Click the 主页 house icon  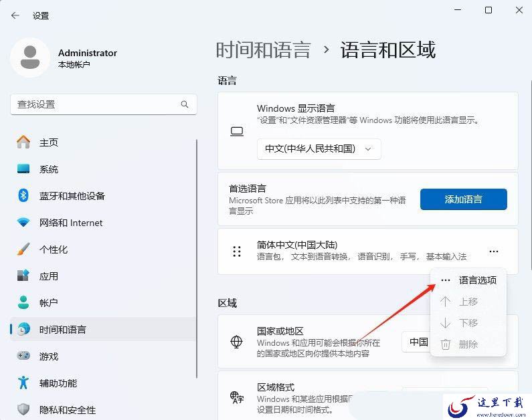[23, 142]
